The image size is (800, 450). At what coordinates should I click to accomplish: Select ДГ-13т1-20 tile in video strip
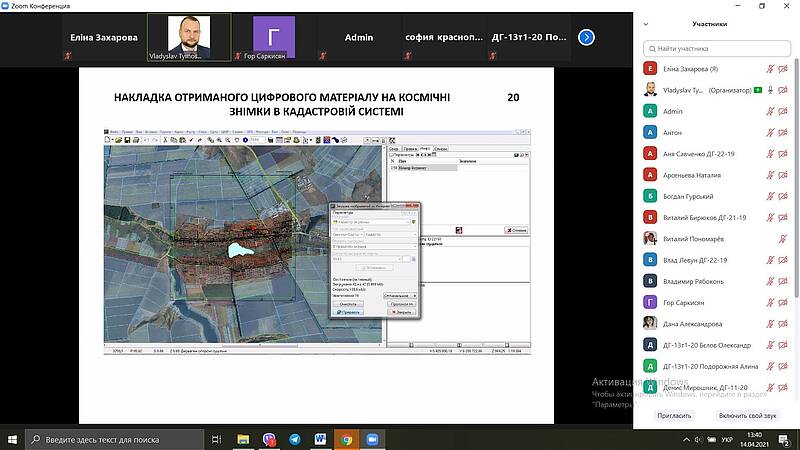pyautogui.click(x=529, y=38)
